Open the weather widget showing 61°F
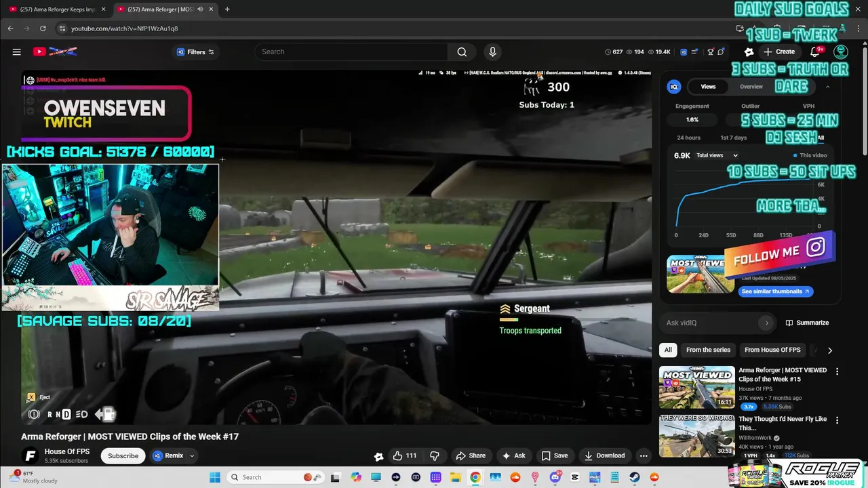The image size is (868, 488). 33,477
